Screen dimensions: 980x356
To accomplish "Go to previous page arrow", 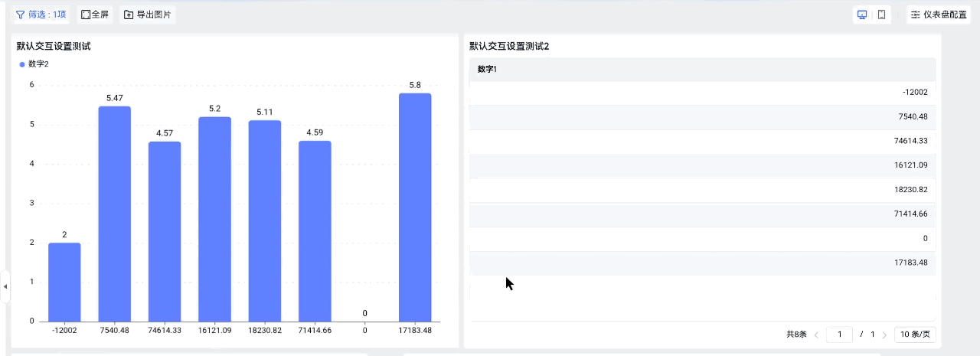I will [x=816, y=335].
